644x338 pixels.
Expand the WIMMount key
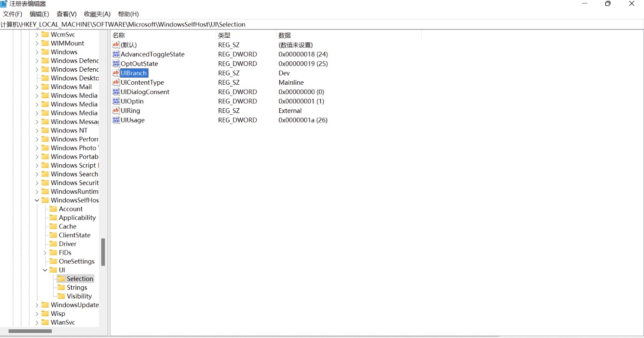coord(37,43)
